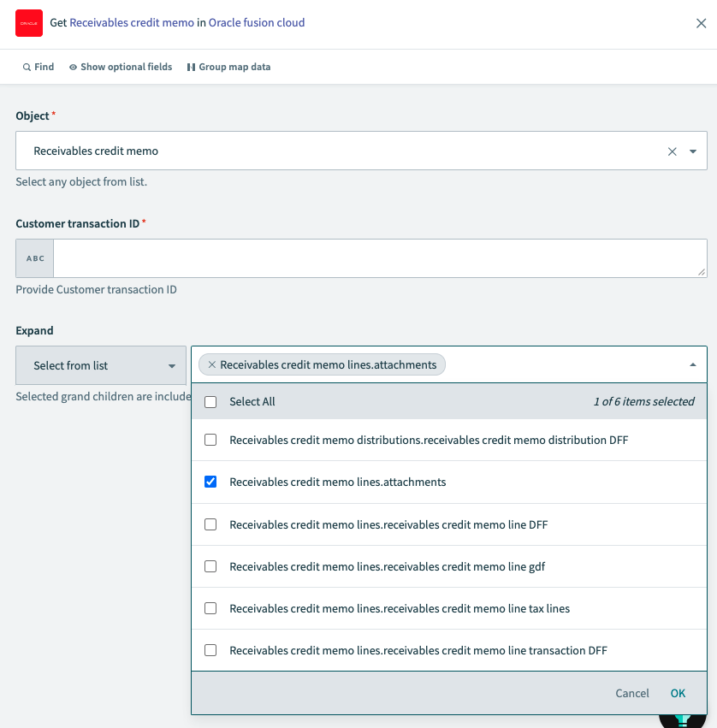Remove the attachments chip with its X icon
Image resolution: width=717 pixels, height=728 pixels.
coord(211,364)
